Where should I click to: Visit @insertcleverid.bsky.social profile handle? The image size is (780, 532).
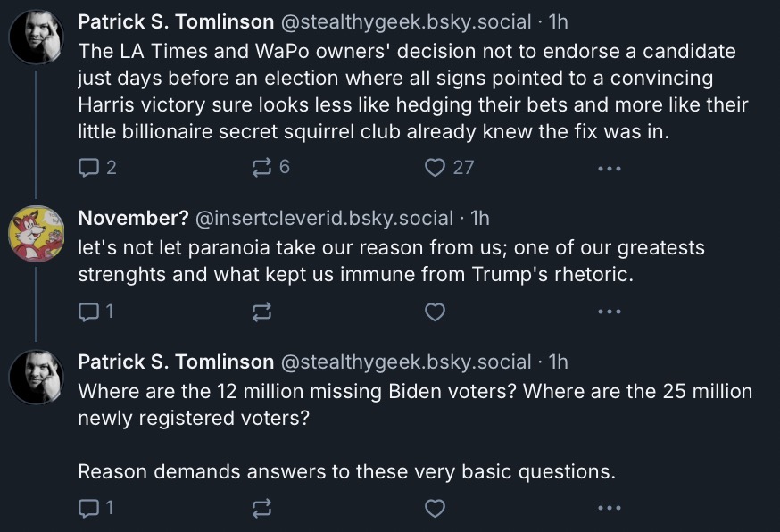324,219
